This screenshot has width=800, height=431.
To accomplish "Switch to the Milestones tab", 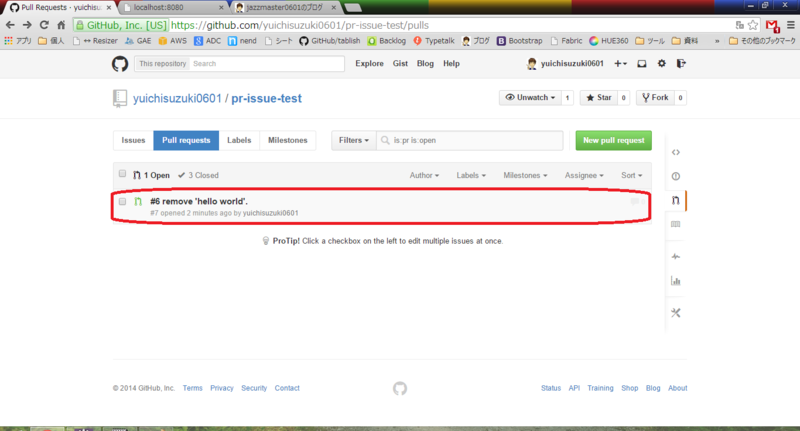I will (x=288, y=140).
